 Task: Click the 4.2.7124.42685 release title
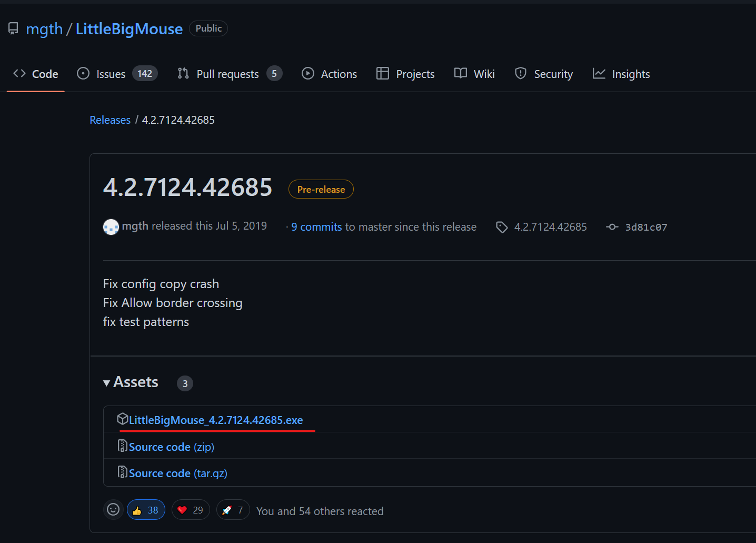click(187, 187)
